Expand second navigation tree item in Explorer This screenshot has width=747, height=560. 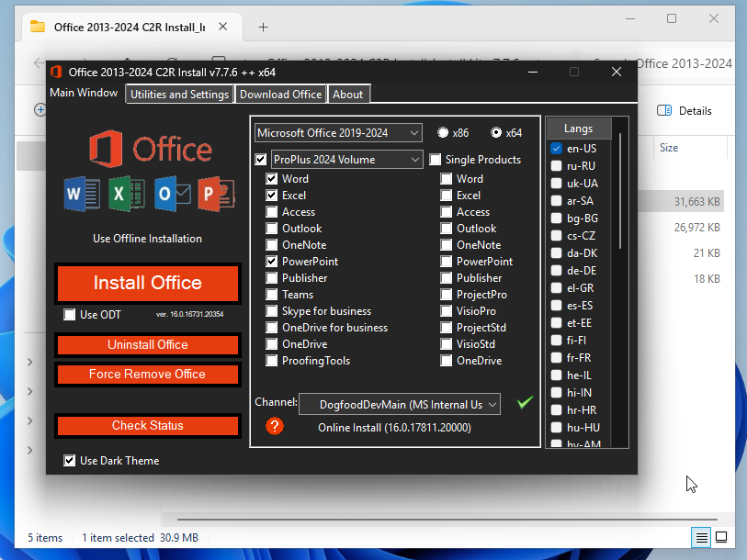[x=30, y=392]
